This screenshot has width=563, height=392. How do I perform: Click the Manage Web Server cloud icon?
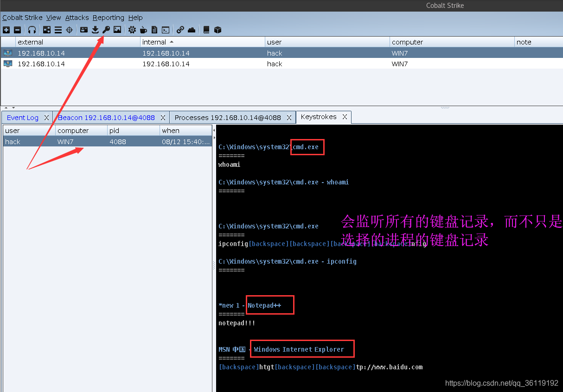point(192,30)
